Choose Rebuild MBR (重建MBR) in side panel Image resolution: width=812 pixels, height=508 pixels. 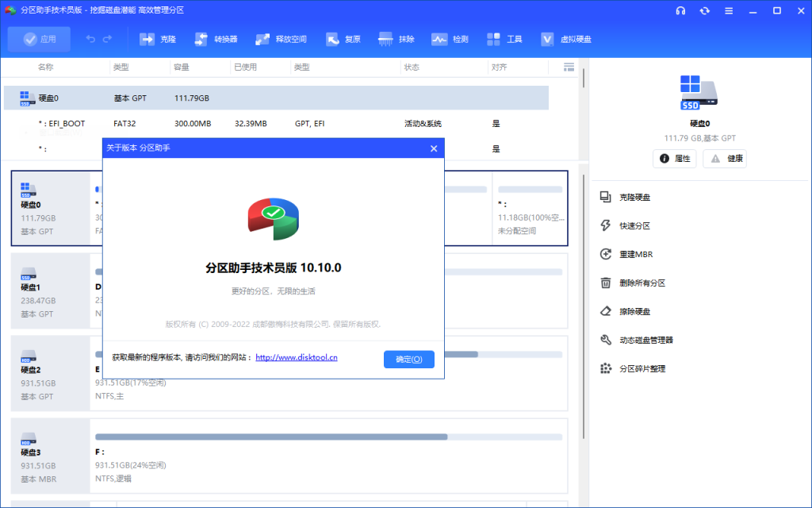(x=626, y=254)
